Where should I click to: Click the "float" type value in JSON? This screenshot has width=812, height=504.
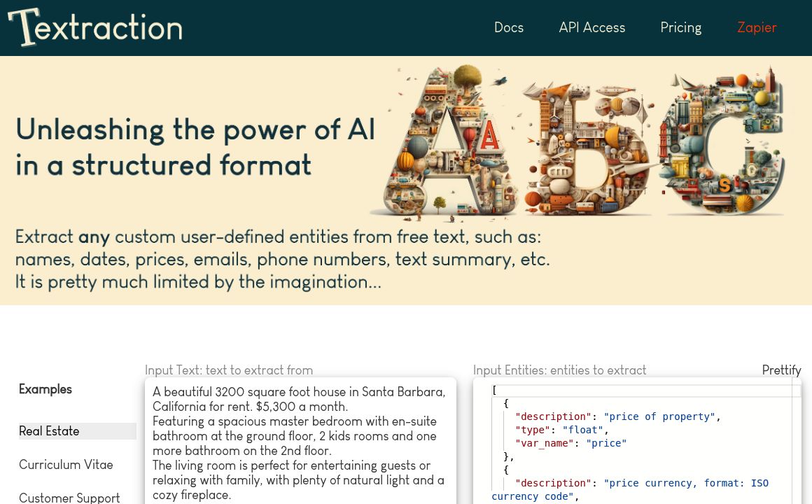point(582,430)
